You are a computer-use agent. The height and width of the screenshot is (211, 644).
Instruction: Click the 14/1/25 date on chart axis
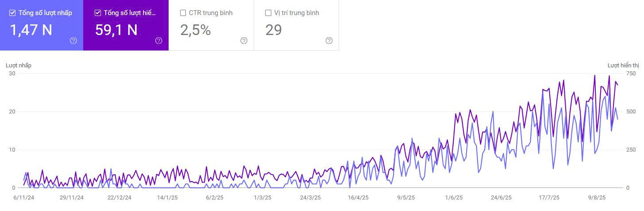point(167,198)
